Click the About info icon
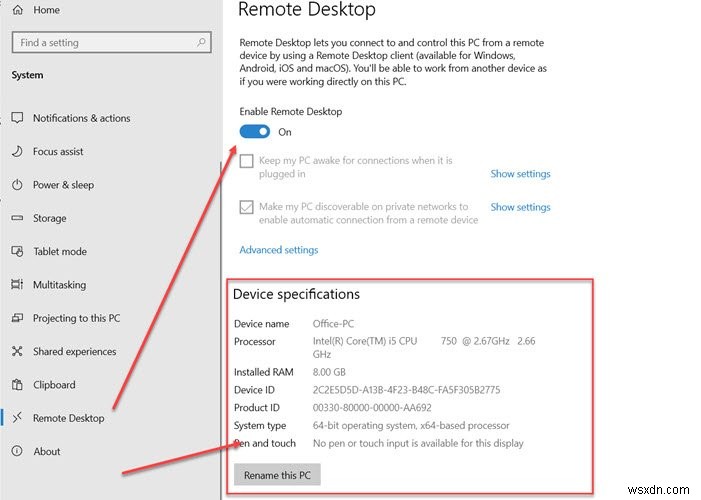701x500 pixels. click(17, 451)
